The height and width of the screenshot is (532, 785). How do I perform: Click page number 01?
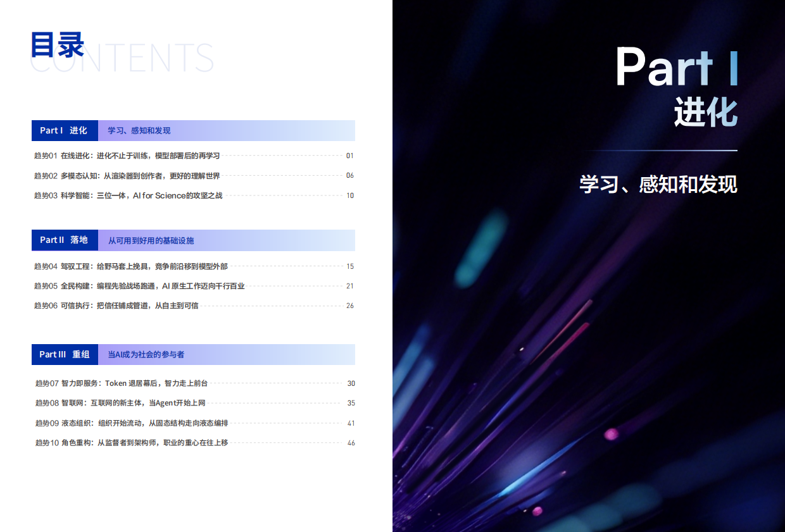[x=350, y=156]
